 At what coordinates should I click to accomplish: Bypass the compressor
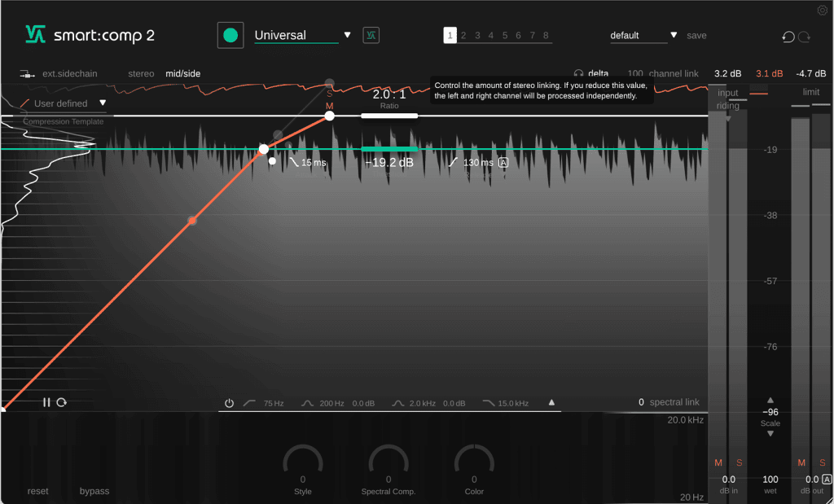[94, 491]
